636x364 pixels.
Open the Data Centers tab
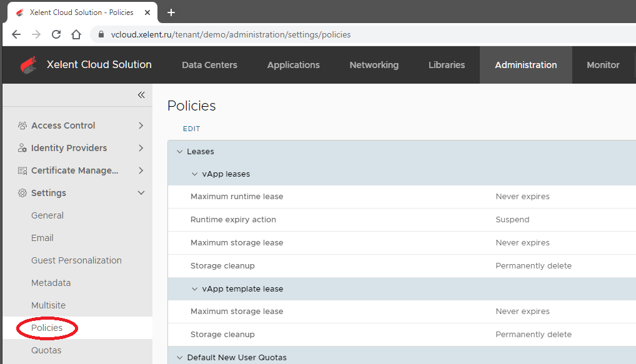209,65
